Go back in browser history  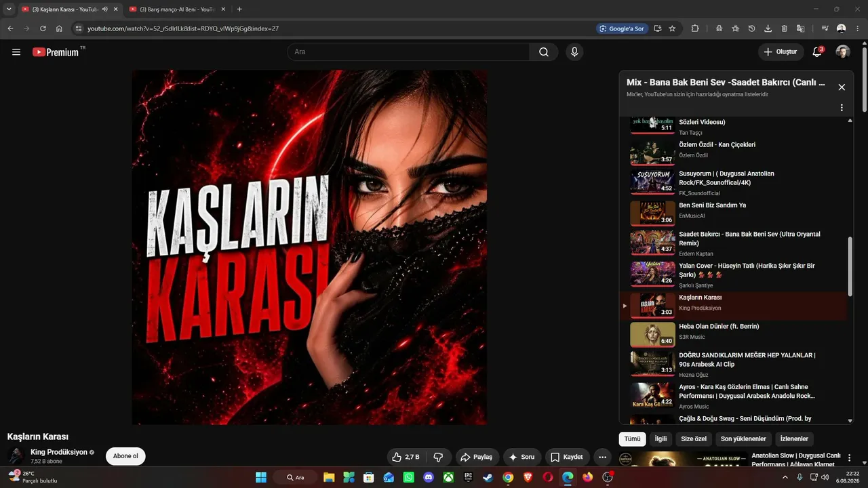point(10,28)
